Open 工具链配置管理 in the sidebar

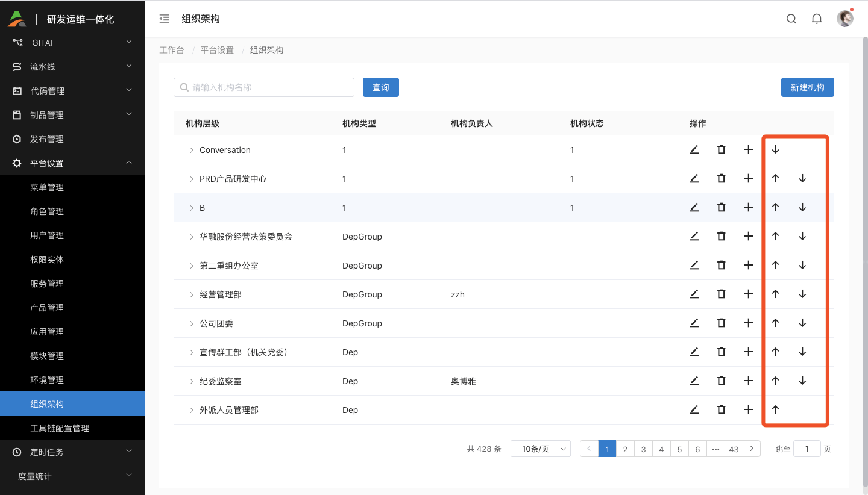pyautogui.click(x=72, y=428)
